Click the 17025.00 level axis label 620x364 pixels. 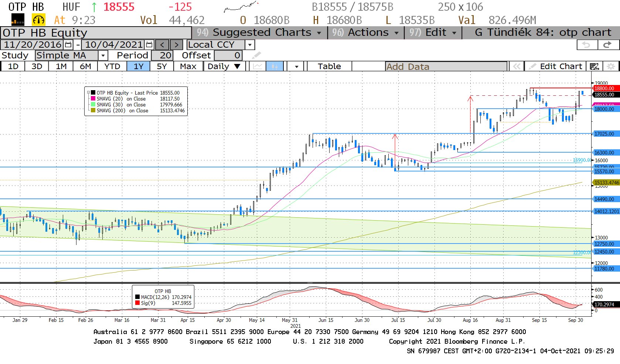606,134
